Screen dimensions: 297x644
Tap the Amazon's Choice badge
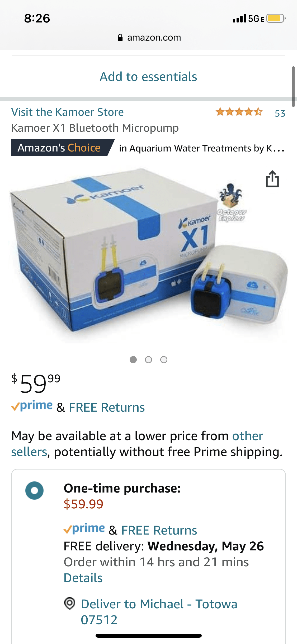[63, 148]
